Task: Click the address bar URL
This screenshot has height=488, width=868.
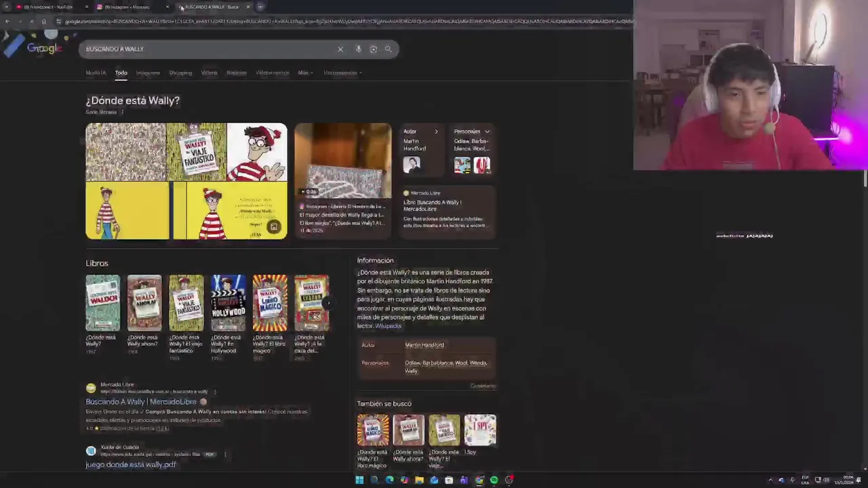Action: [349, 21]
